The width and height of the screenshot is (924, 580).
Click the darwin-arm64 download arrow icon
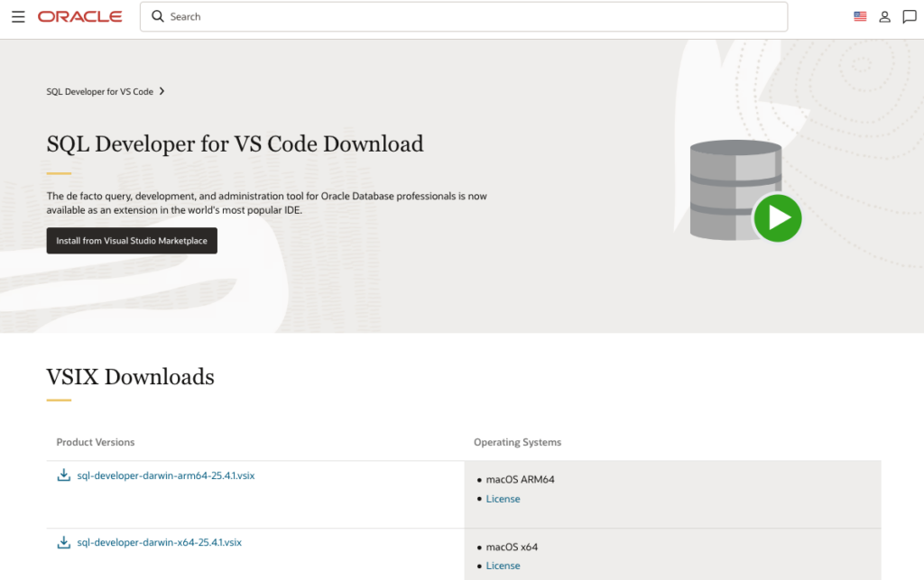point(64,475)
